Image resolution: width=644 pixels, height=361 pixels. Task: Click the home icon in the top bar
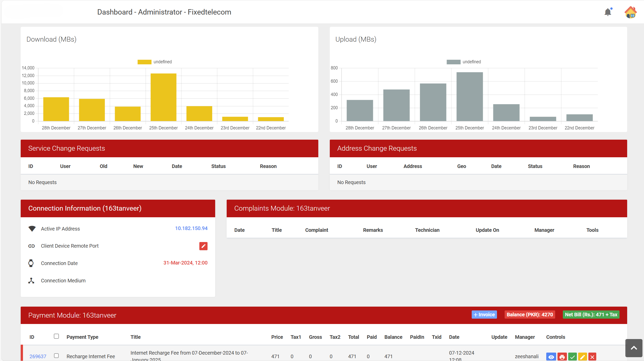pyautogui.click(x=630, y=12)
